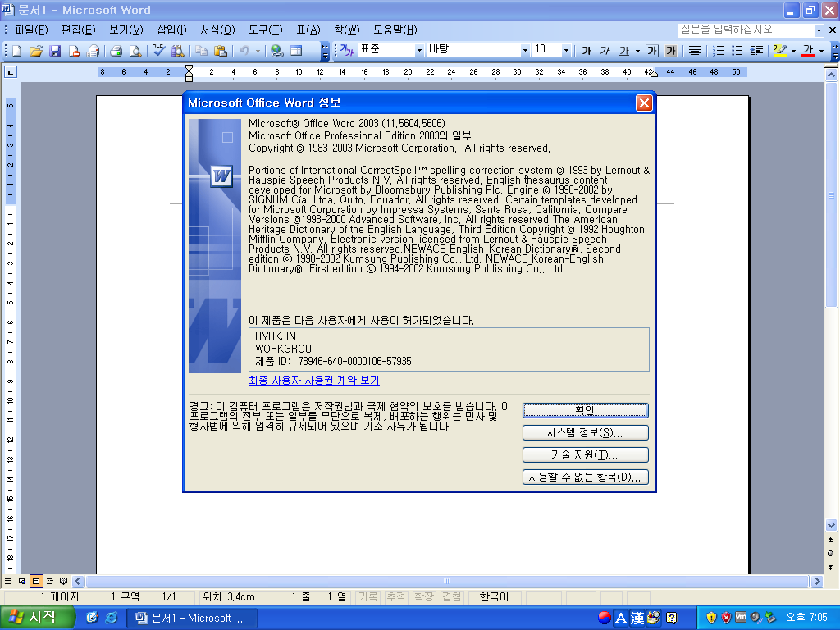840x630 pixels.
Task: Open the font size 10 dropdown
Action: click(x=566, y=50)
